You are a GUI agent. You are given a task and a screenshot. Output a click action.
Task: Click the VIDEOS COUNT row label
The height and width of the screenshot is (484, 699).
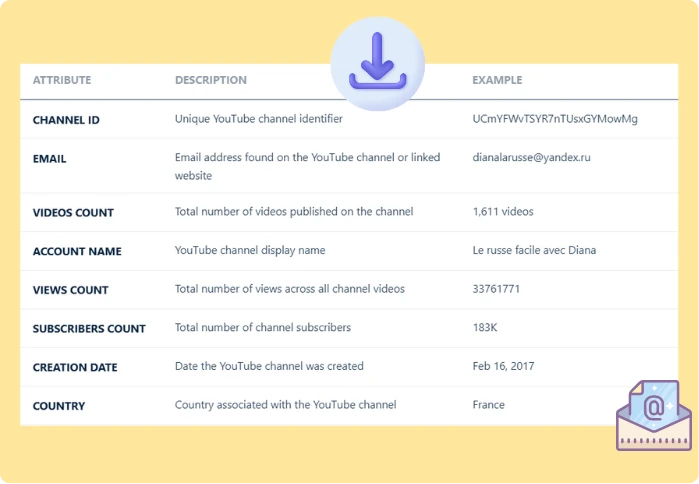pos(73,213)
